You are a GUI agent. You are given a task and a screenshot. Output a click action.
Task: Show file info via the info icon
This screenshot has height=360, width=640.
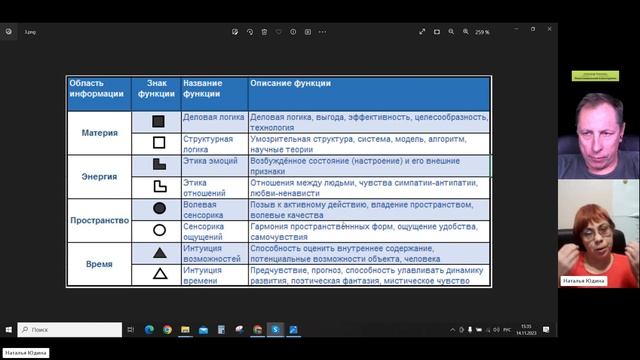click(293, 32)
